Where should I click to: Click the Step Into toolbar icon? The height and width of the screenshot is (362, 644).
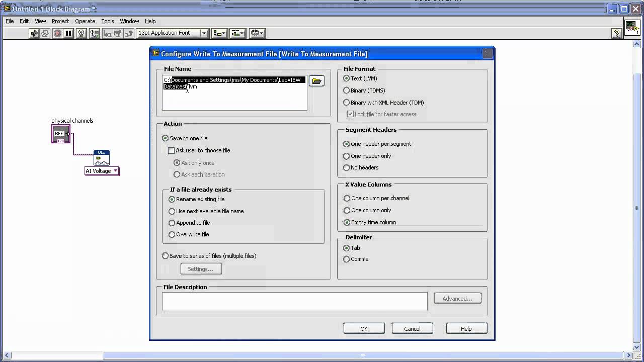tap(107, 33)
